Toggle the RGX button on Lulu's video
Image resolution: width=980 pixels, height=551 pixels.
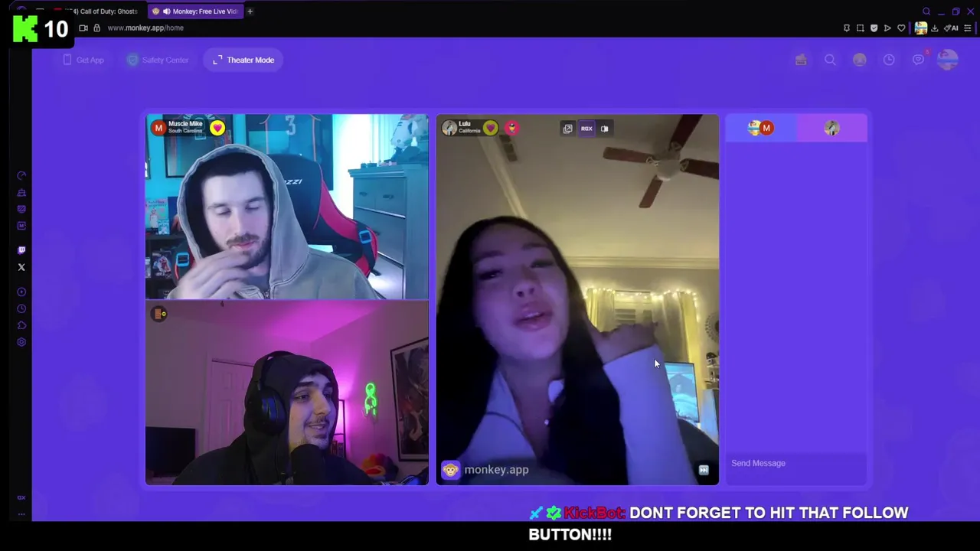coord(586,129)
